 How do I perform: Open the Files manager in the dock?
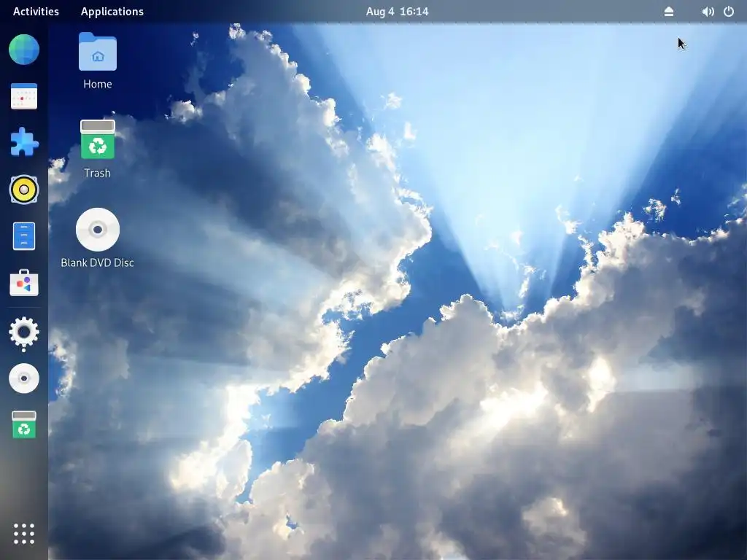tap(24, 236)
